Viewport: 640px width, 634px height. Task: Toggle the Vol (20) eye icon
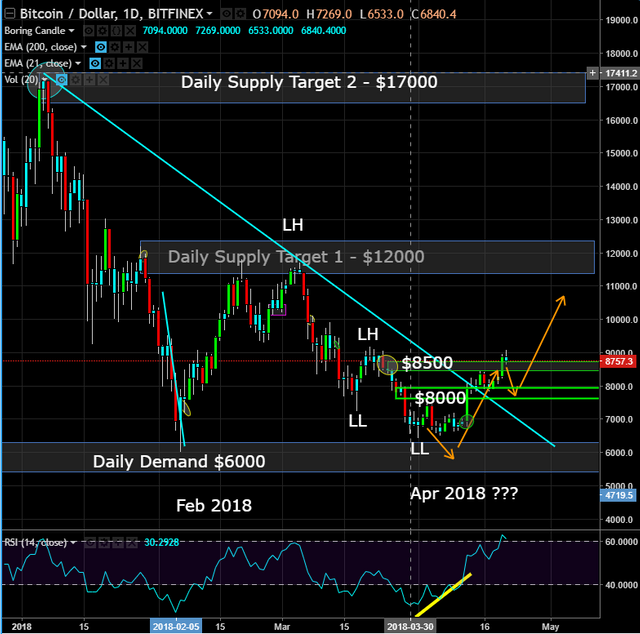coord(62,80)
